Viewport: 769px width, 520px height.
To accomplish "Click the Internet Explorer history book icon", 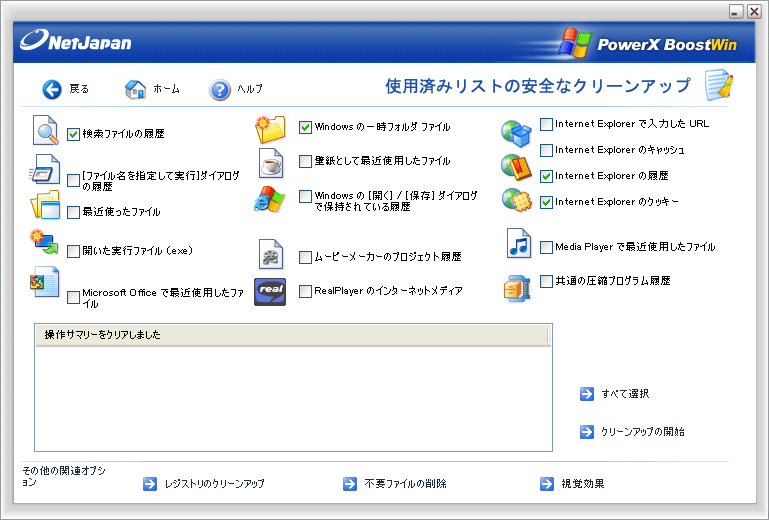I will (x=516, y=167).
